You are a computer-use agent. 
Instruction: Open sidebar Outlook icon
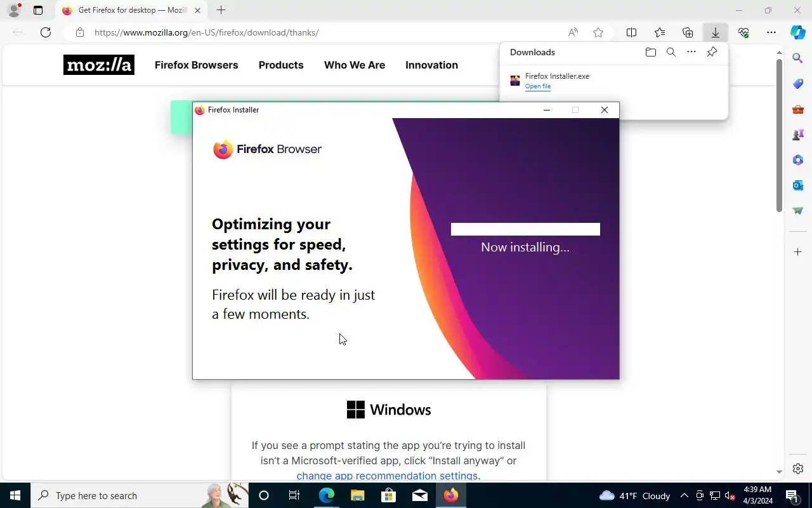pyautogui.click(x=798, y=185)
